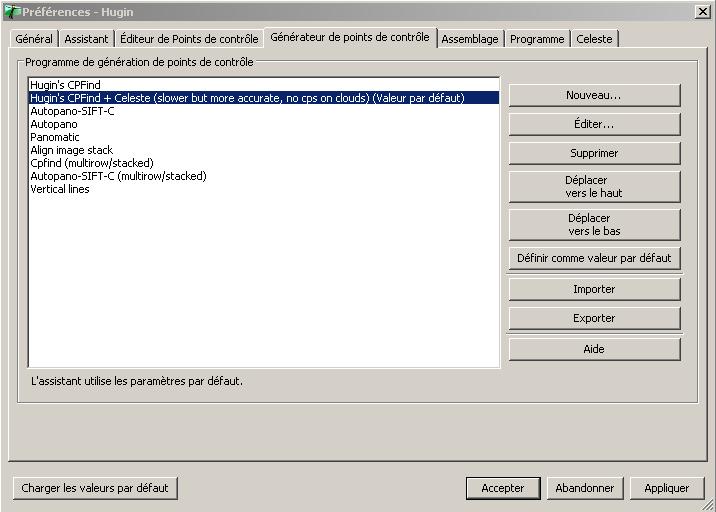Cancel with the Abandonner button
Viewport: 716px width, 512px height.
click(x=585, y=488)
